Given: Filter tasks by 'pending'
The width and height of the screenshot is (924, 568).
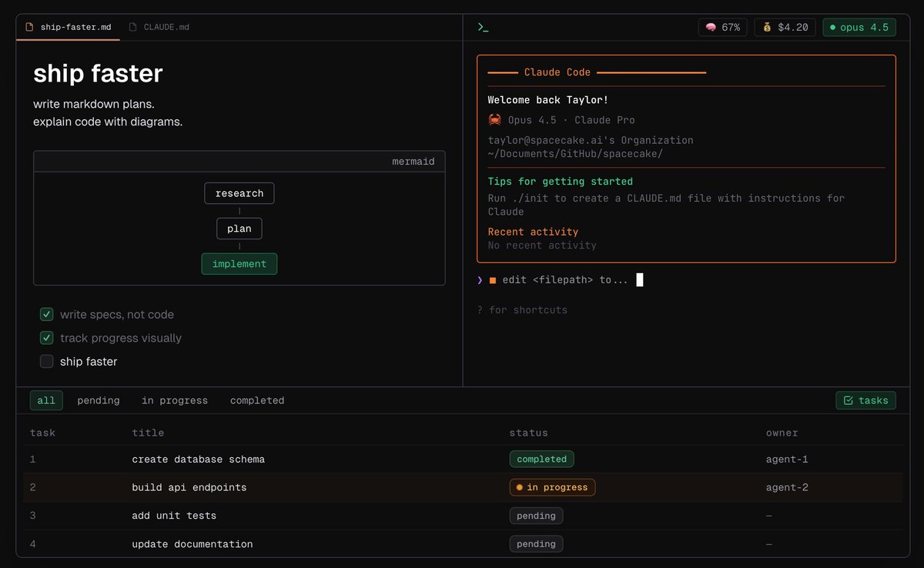Looking at the screenshot, I should (99, 400).
